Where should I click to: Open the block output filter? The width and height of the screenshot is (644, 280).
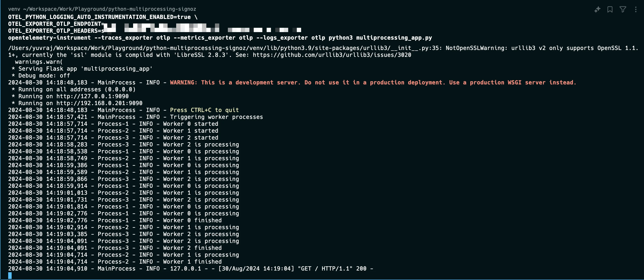tap(623, 9)
